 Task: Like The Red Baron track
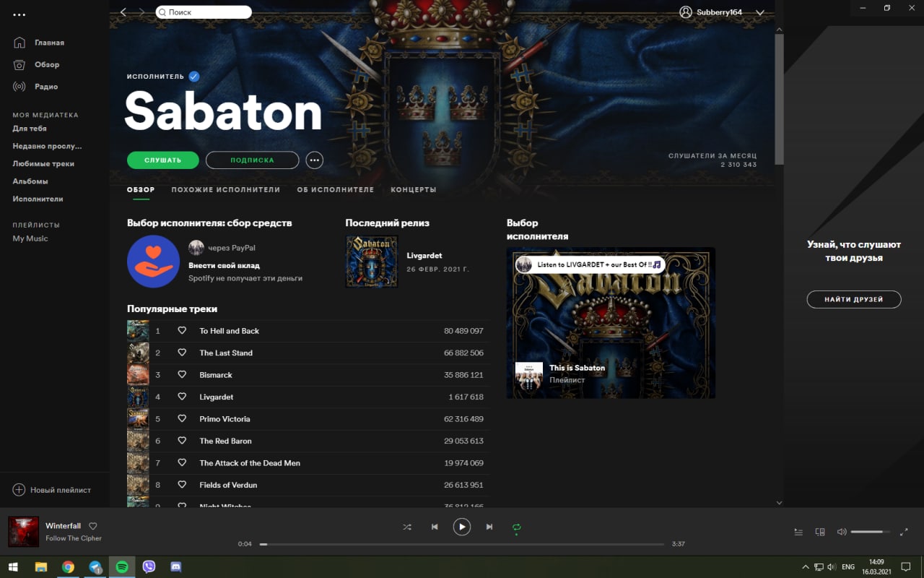coord(182,441)
